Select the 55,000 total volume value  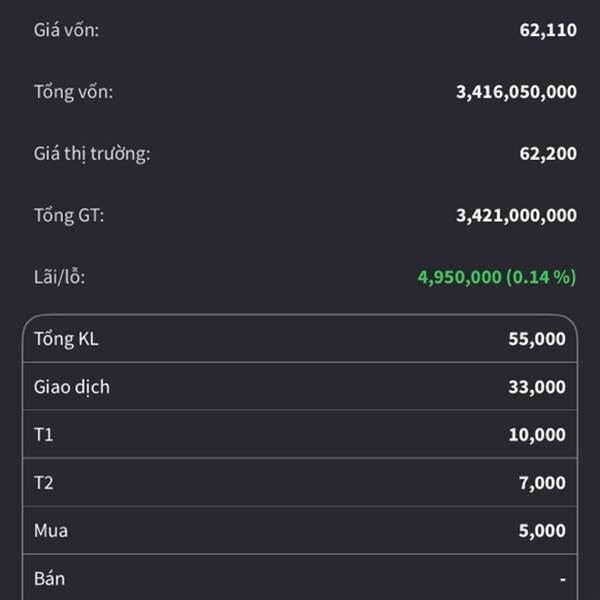pyautogui.click(x=537, y=339)
